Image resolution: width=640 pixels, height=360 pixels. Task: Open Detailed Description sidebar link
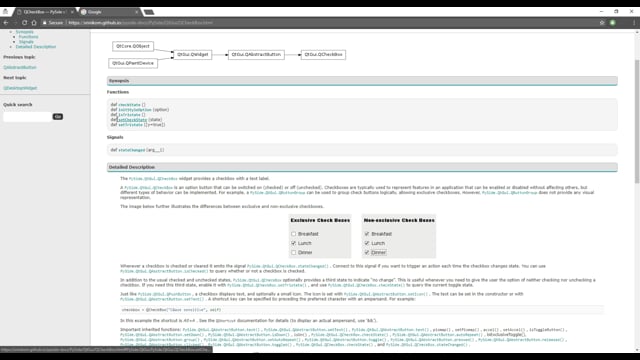point(36,47)
